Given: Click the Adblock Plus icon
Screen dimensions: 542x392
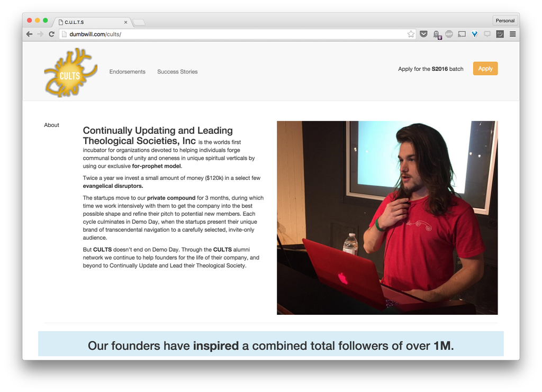Looking at the screenshot, I should click(x=449, y=34).
